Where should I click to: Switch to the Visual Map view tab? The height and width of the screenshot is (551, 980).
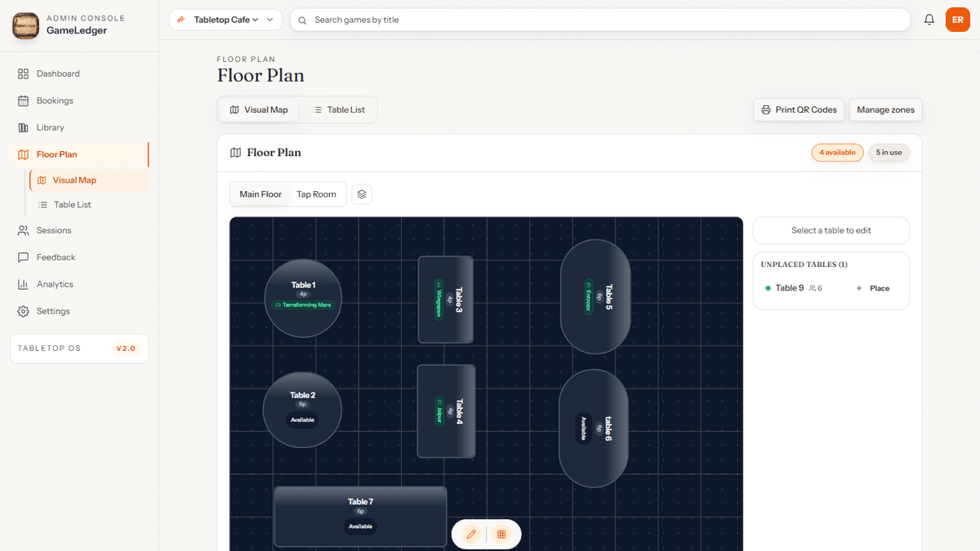[x=259, y=109]
